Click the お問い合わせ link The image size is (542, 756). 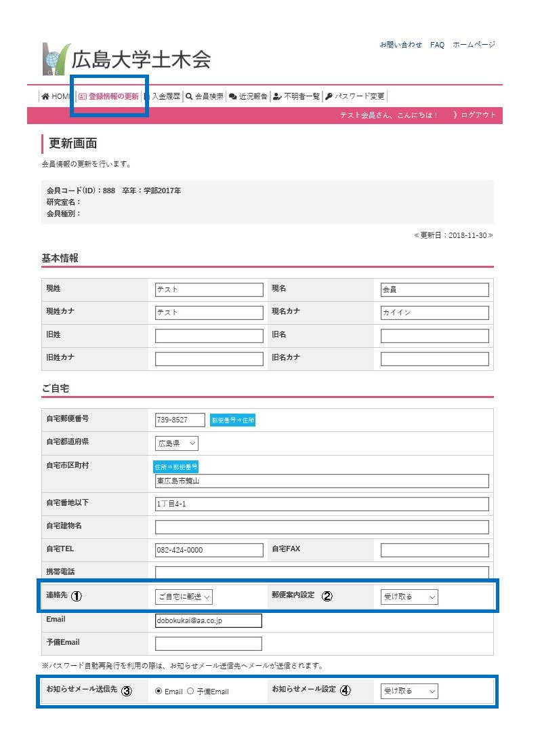400,45
